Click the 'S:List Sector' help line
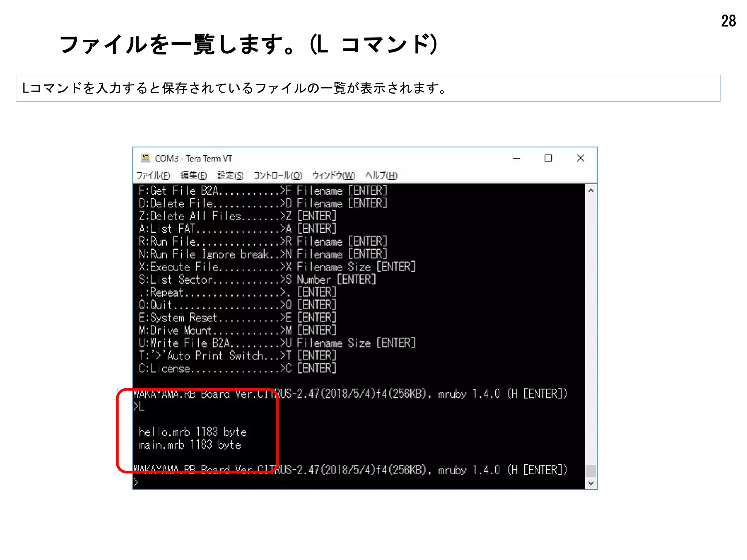The height and width of the screenshot is (560, 747). 257,280
